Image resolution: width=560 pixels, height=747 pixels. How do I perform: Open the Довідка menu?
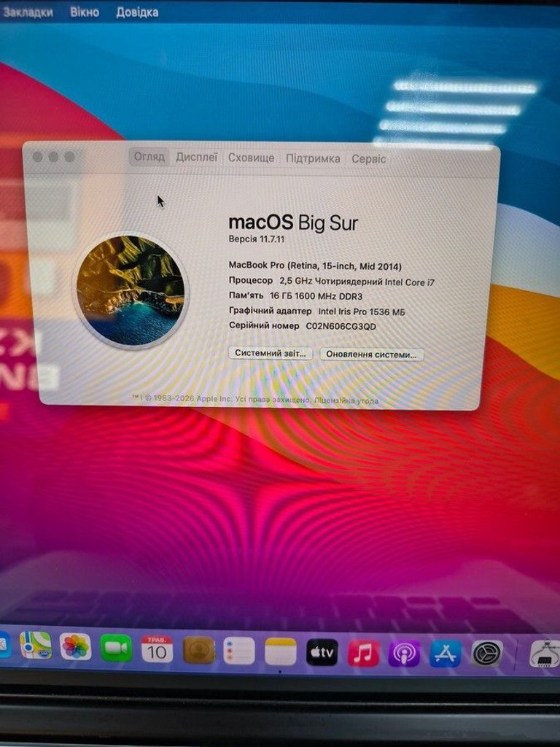point(137,12)
